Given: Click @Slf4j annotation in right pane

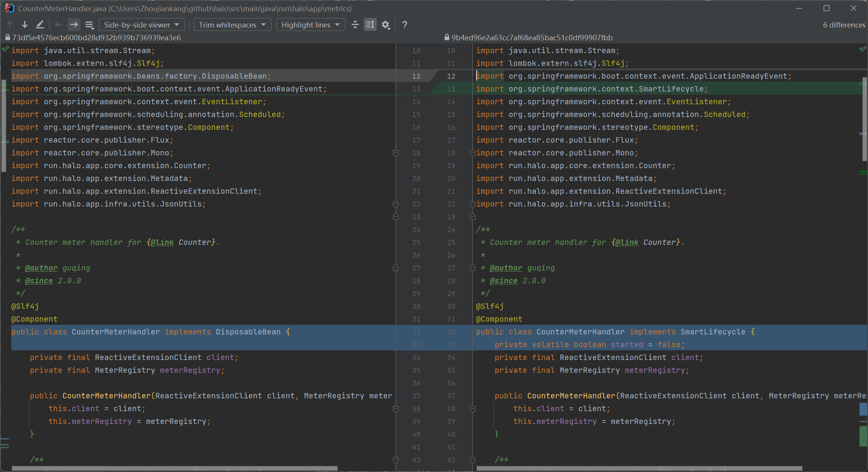Looking at the screenshot, I should [x=490, y=306].
